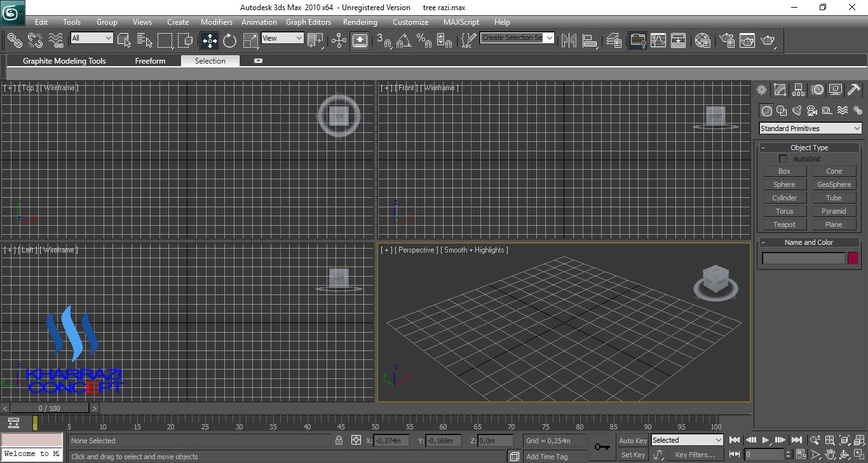Collapse the Object Type rollout

[810, 148]
